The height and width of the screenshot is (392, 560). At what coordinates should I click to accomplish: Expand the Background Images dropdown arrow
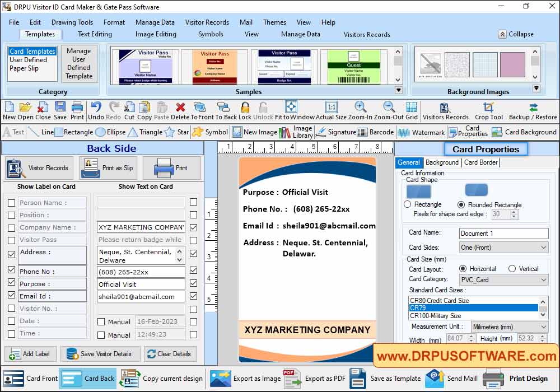point(536,88)
